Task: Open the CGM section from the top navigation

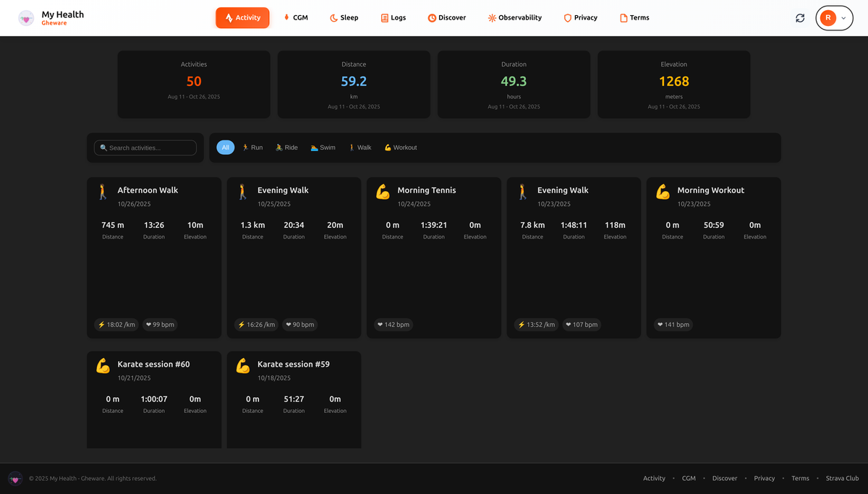Action: (296, 17)
